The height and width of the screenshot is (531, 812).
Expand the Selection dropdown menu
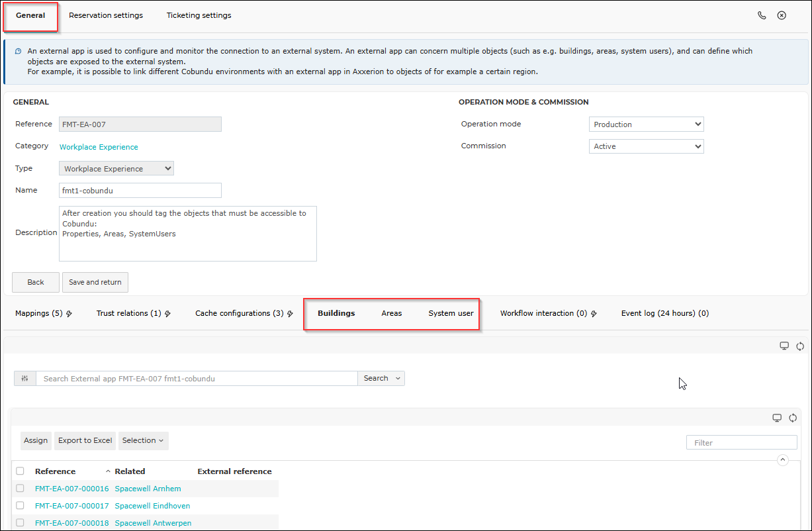coord(143,441)
